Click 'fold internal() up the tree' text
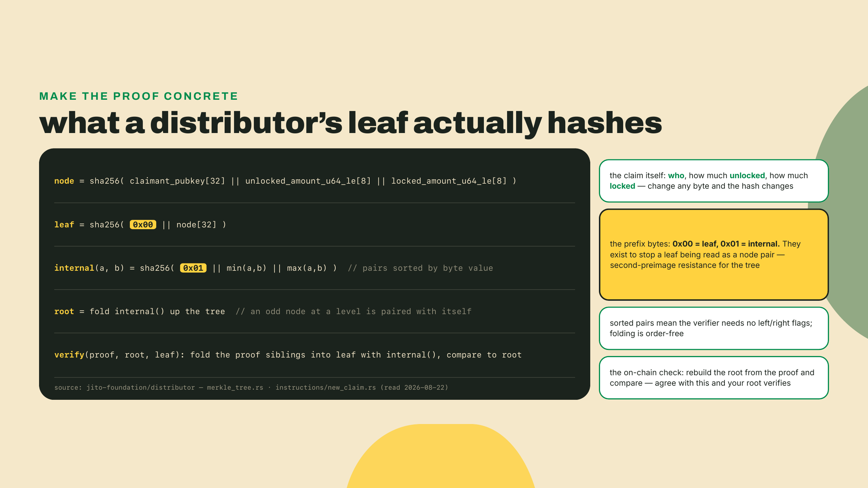 tap(157, 311)
